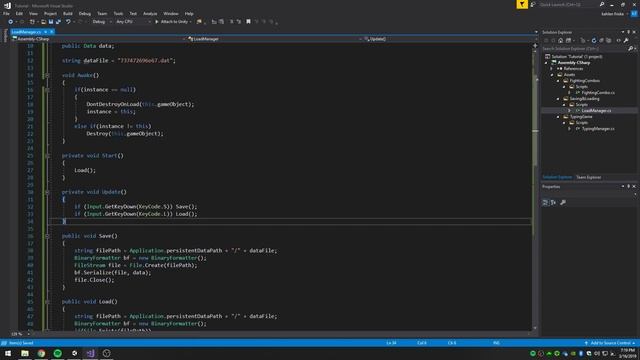Click the Categorized icon in Properties panel
Viewport: 640px width, 360px height.
tap(546, 202)
